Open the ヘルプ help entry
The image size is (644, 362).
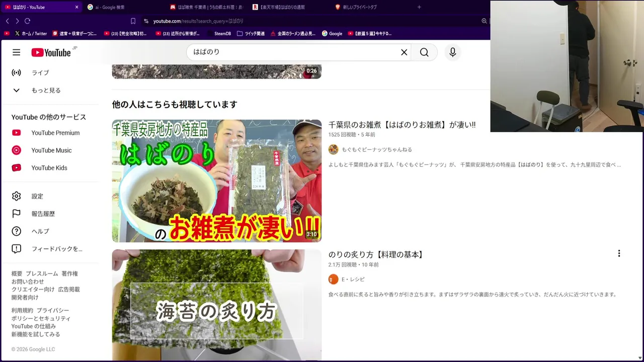click(50, 231)
